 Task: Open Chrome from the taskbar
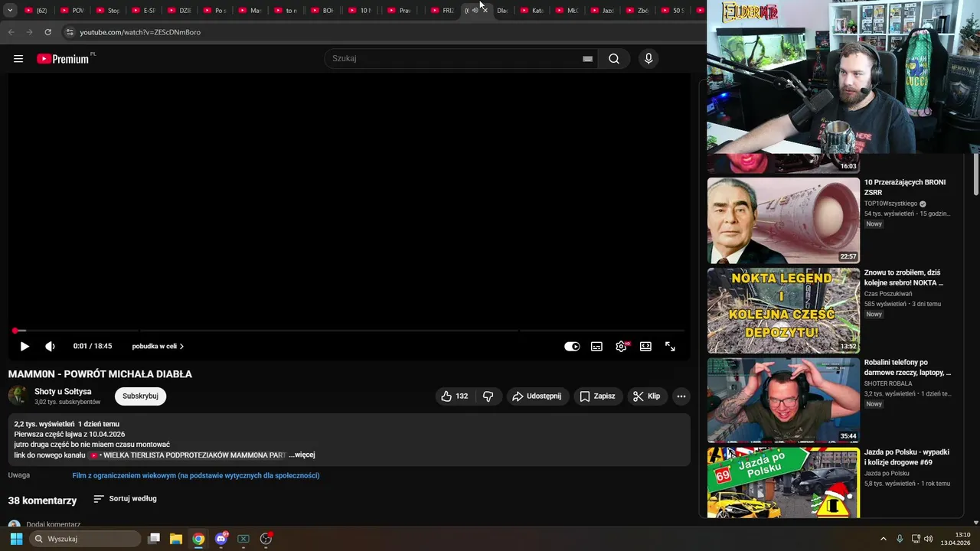[198, 539]
